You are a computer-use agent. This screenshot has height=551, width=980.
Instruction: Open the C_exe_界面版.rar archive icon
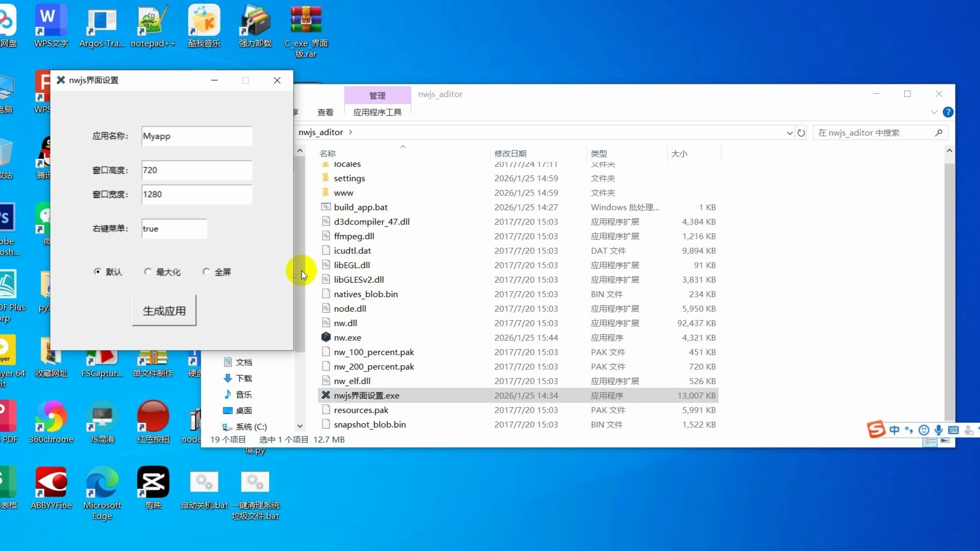point(306,21)
